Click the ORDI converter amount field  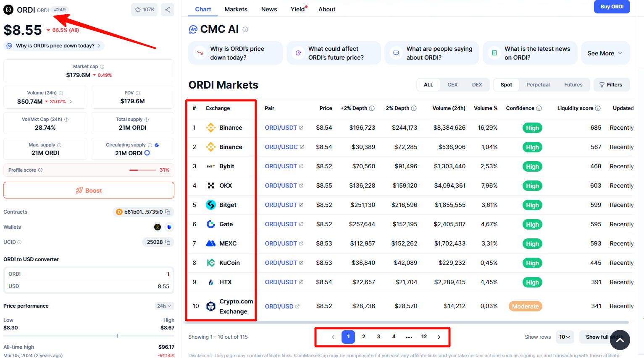89,274
